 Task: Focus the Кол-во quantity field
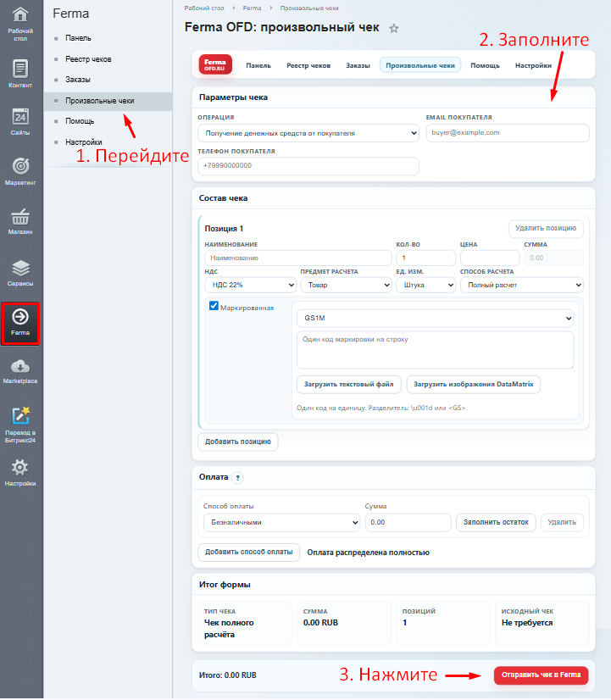pyautogui.click(x=425, y=258)
